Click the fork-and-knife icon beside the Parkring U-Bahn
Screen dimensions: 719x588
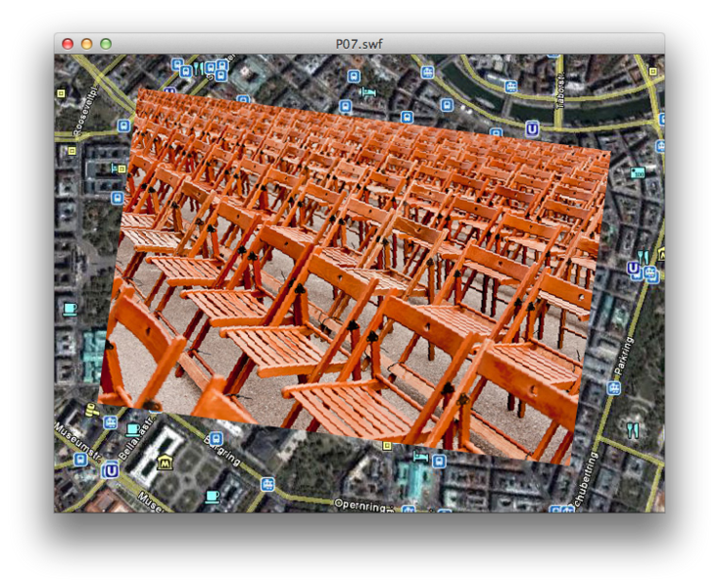point(644,257)
